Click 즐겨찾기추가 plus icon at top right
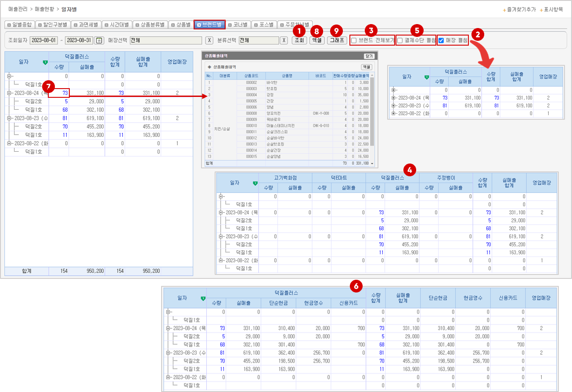Viewport: 572px width, 392px height. click(x=504, y=10)
